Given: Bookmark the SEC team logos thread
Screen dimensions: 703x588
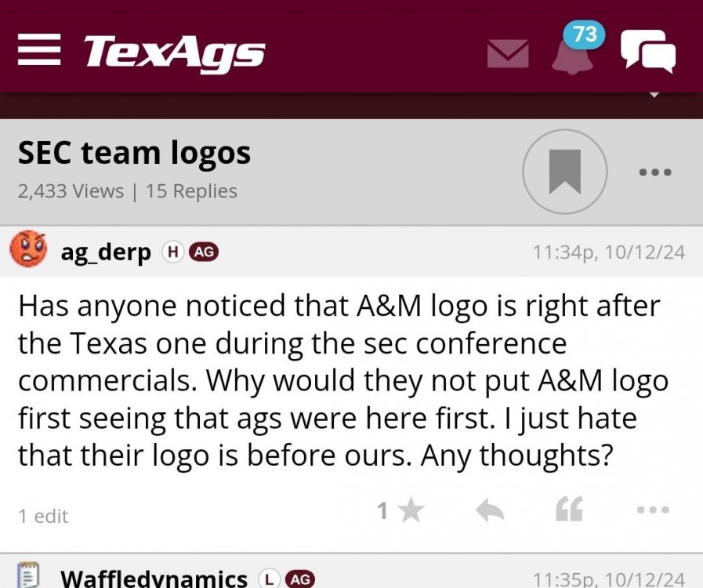Looking at the screenshot, I should pos(564,172).
